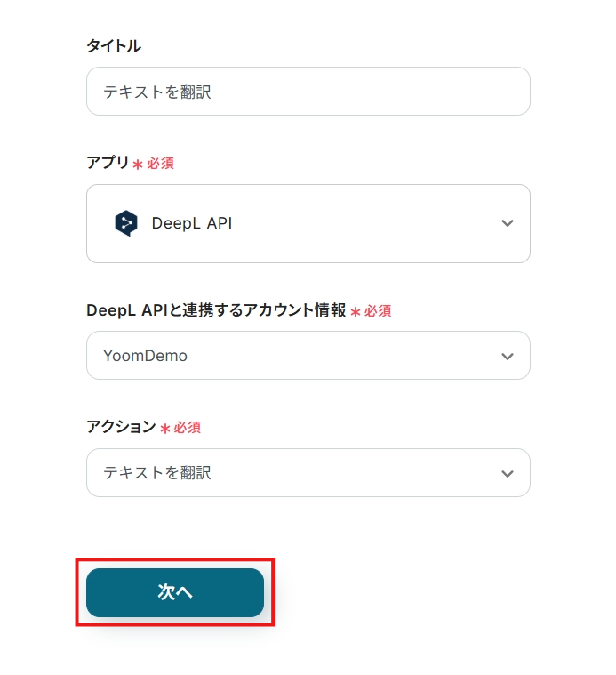Screen dimensions: 616x675
Task: Click the chevron arrow beside YoomDemo
Action: (508, 356)
